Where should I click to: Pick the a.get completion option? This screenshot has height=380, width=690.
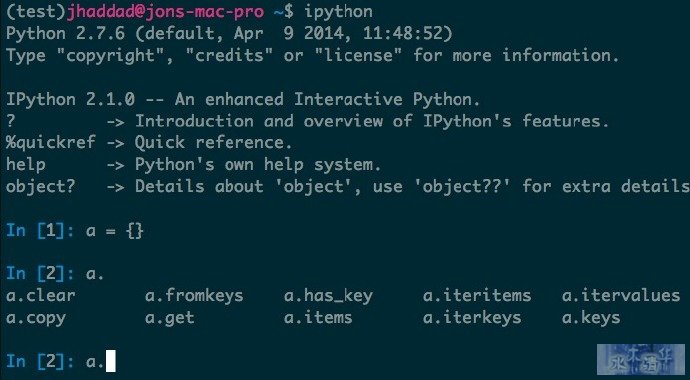click(170, 318)
